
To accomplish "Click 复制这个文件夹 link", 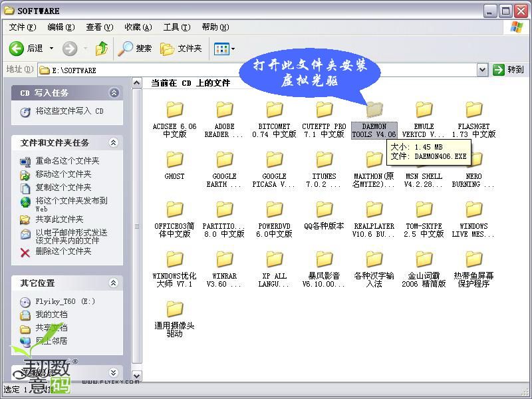I will [63, 188].
